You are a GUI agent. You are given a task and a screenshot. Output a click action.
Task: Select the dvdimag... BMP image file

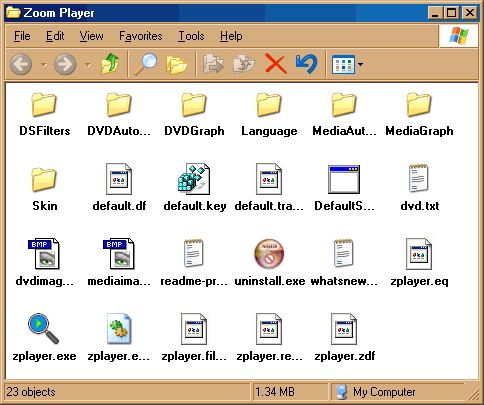[x=44, y=254]
